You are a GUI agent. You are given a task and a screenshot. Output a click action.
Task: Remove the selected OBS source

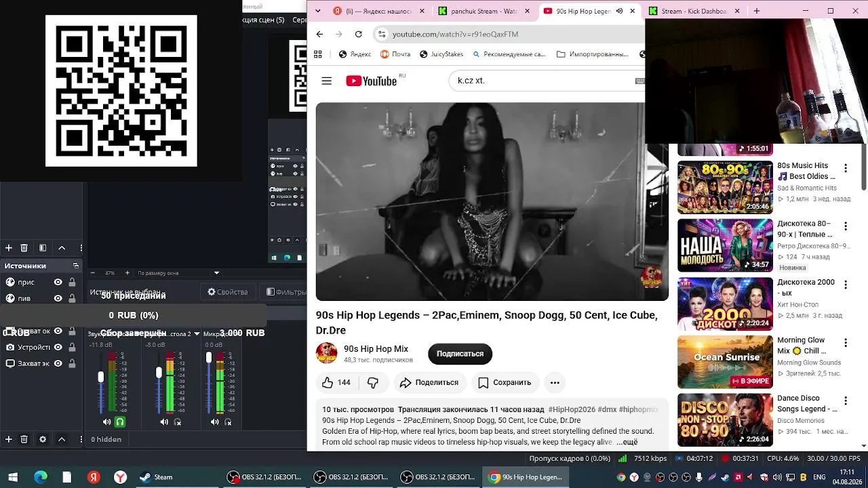24,439
